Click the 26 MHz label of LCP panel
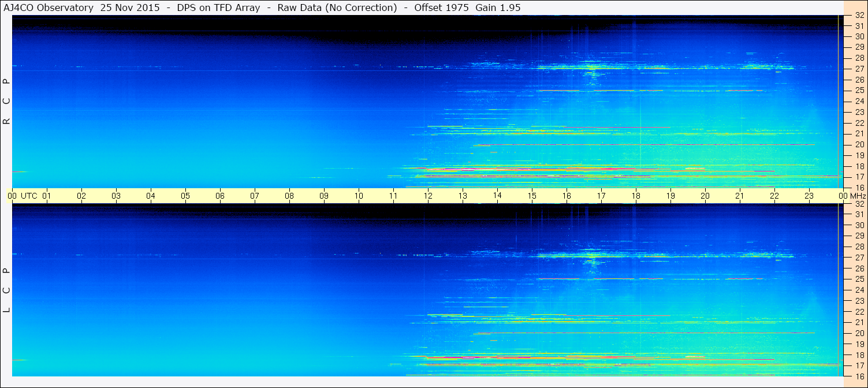 859,268
